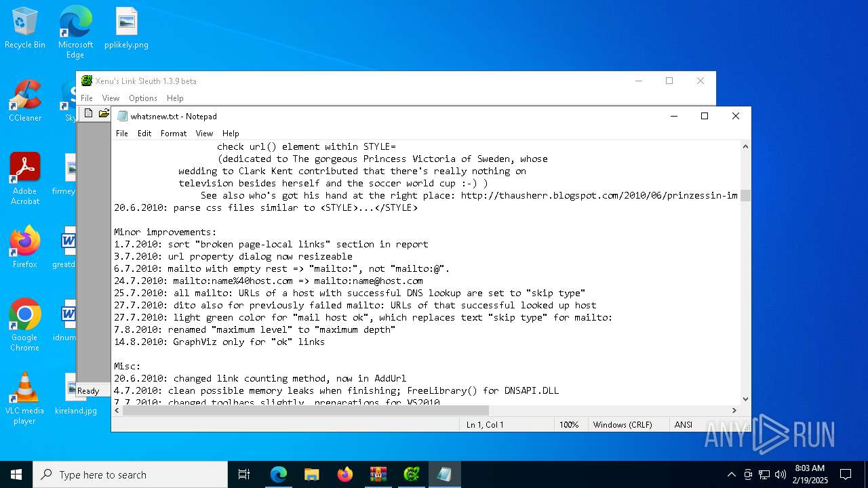Click Notepad vertical scrollbar down arrow
The width and height of the screenshot is (868, 488).
pyautogui.click(x=745, y=399)
